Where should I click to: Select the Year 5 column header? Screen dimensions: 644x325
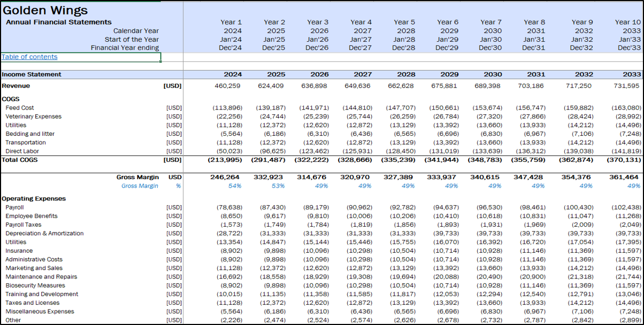click(404, 22)
